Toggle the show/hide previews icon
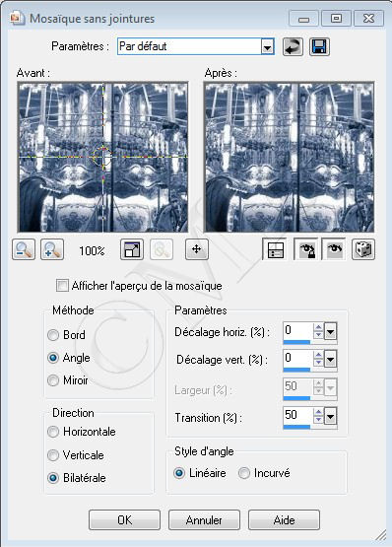The image size is (392, 547). coord(275,249)
